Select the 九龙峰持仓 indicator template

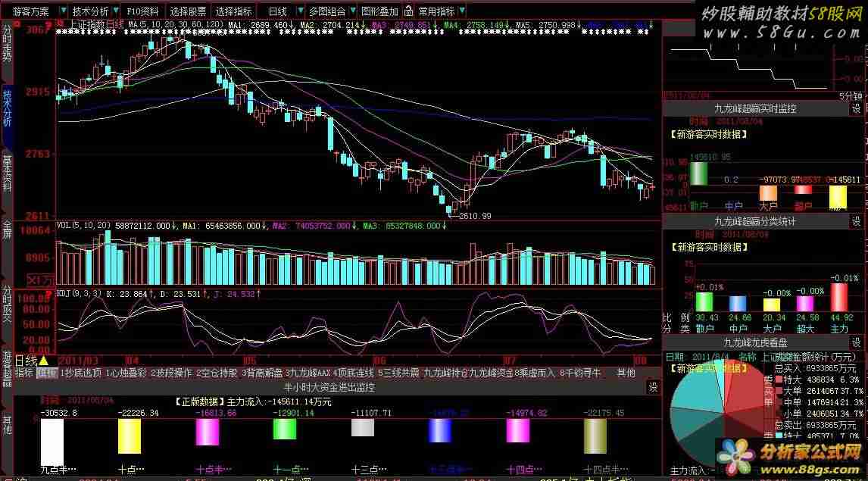click(x=445, y=373)
